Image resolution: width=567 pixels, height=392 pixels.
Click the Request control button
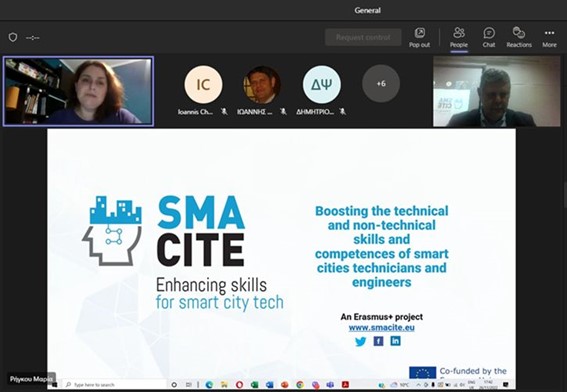click(363, 37)
